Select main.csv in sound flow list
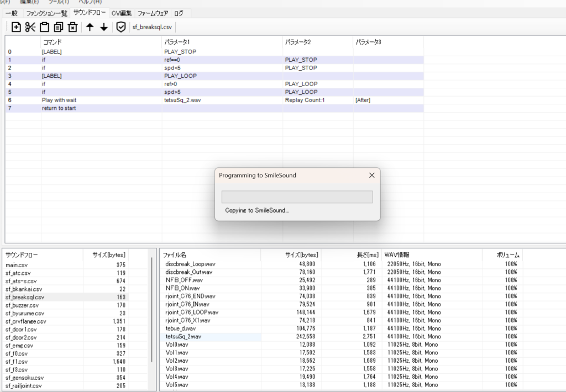 click(17, 265)
